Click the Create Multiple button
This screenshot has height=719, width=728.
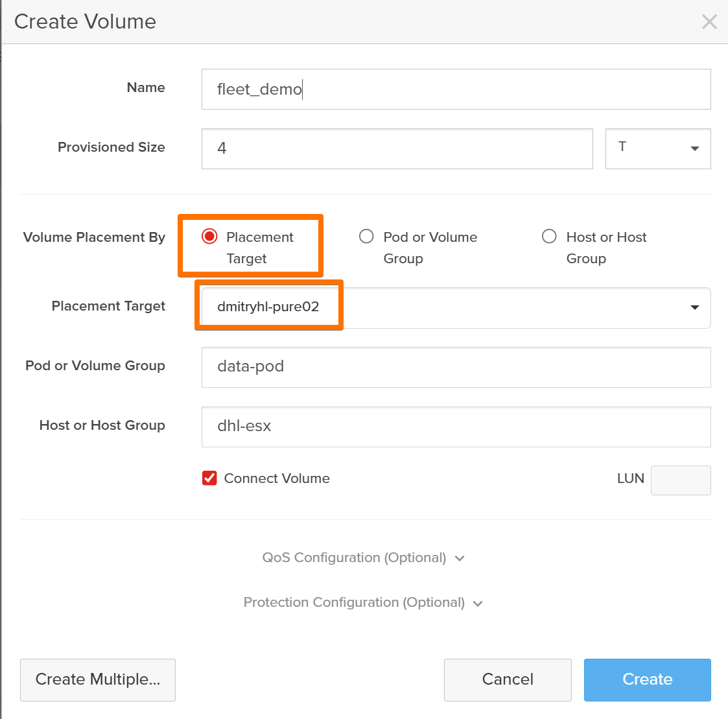point(98,679)
